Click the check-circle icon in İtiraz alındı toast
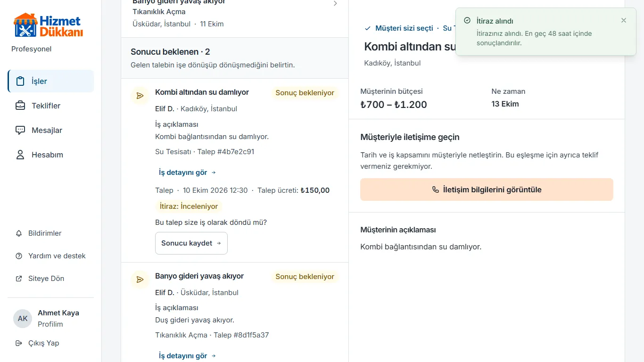The image size is (644, 362). 467,21
